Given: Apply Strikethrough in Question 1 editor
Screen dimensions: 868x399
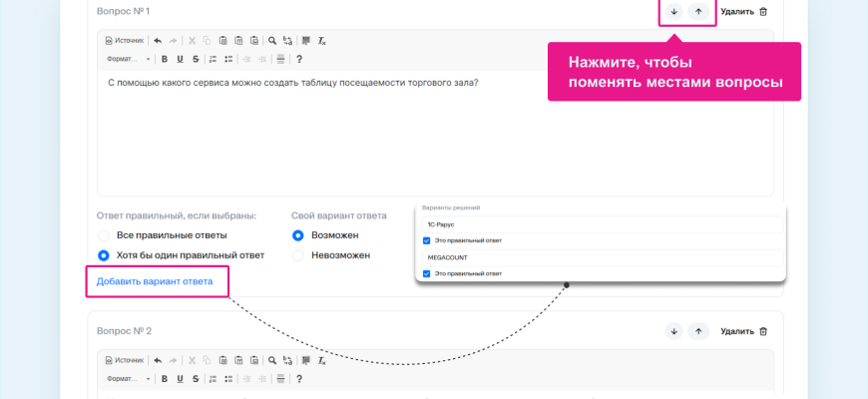Looking at the screenshot, I should 195,59.
